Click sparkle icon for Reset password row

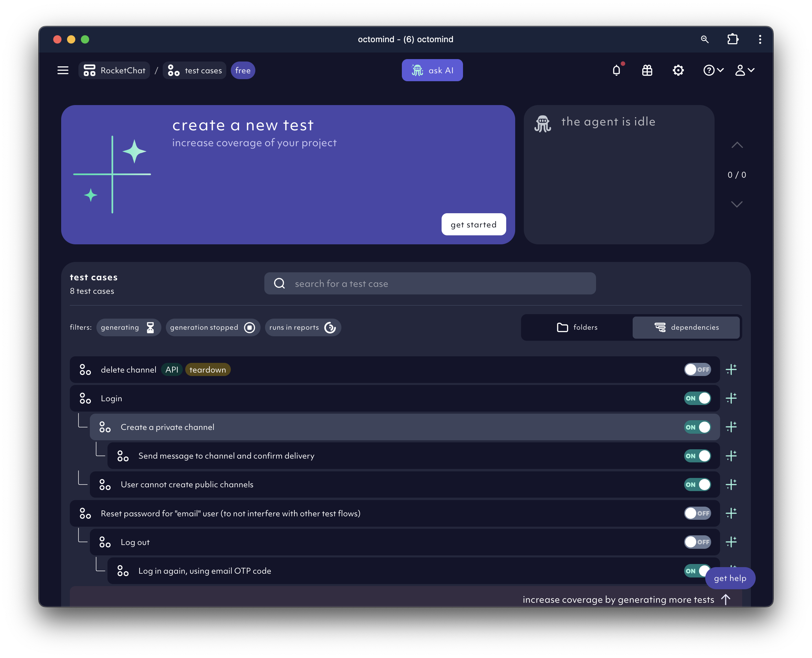731,514
